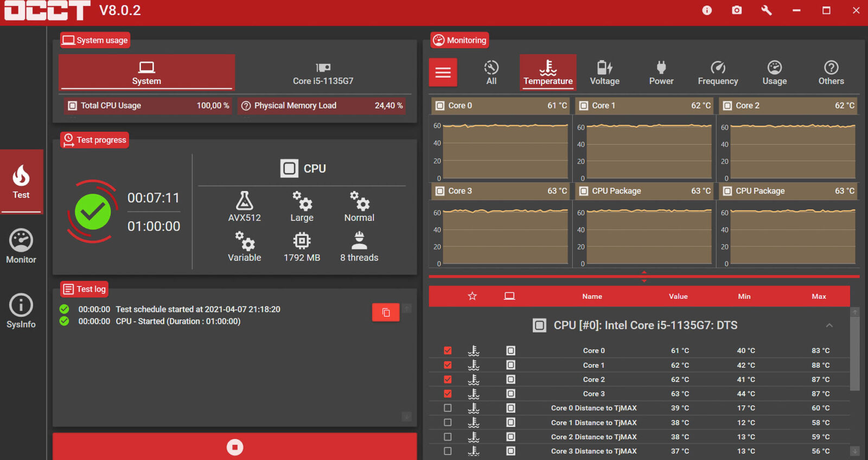Image resolution: width=868 pixels, height=460 pixels.
Task: Click the Core 0 temperature graph icon
Action: [440, 106]
